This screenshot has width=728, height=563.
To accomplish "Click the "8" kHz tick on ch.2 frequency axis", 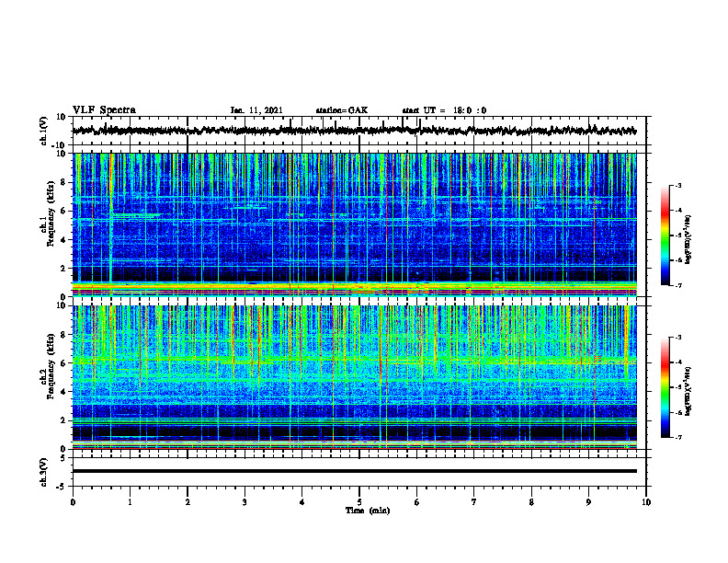I will [x=63, y=335].
